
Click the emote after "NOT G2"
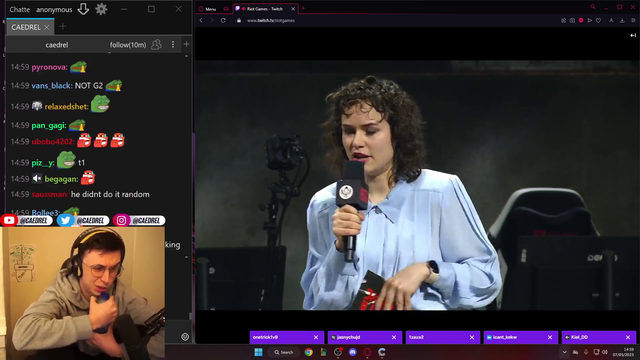pos(113,85)
